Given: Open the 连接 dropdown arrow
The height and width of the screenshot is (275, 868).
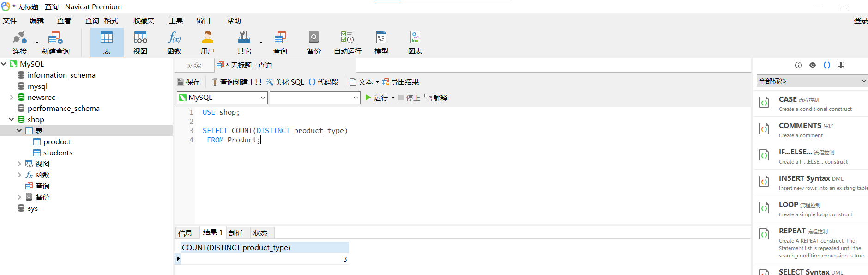Looking at the screenshot, I should click(36, 43).
